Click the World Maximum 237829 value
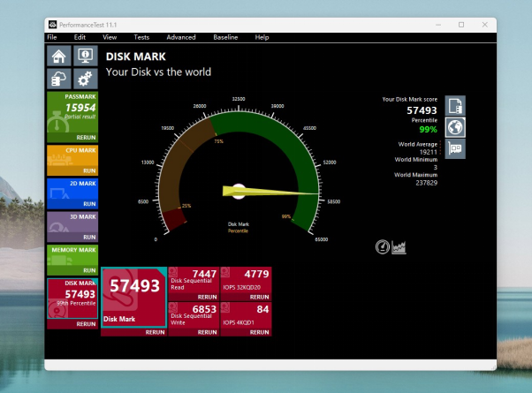The image size is (532, 393). 427,183
